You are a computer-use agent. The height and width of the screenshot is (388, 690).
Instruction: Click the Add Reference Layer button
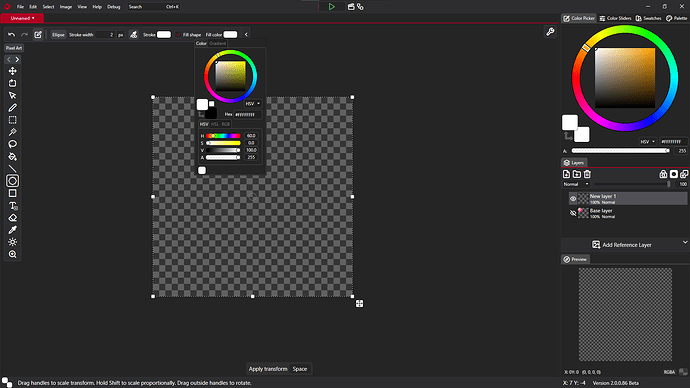point(621,245)
